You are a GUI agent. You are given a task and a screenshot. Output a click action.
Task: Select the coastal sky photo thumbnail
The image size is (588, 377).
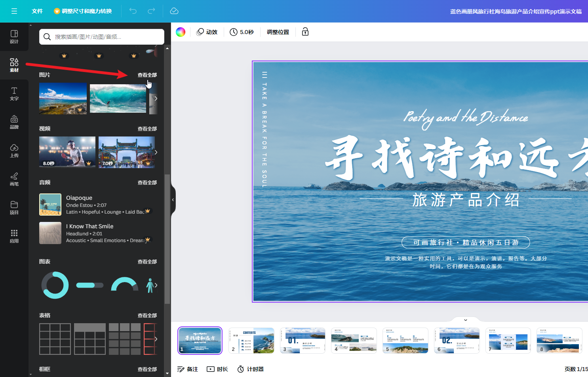click(x=63, y=99)
